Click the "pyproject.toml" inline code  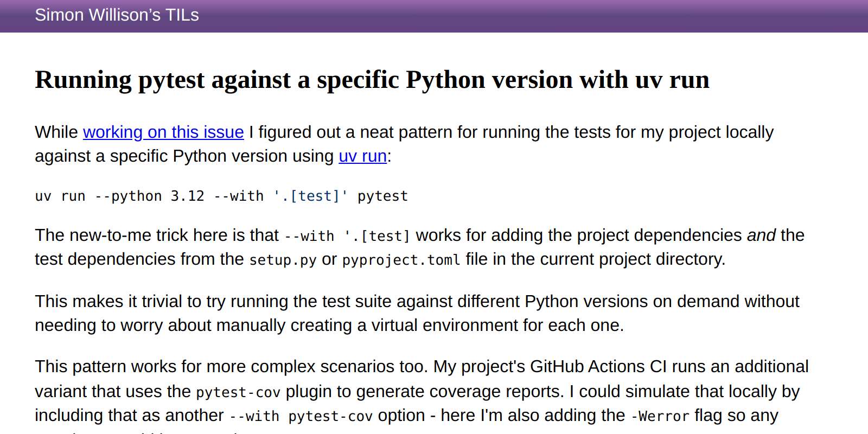[401, 260]
